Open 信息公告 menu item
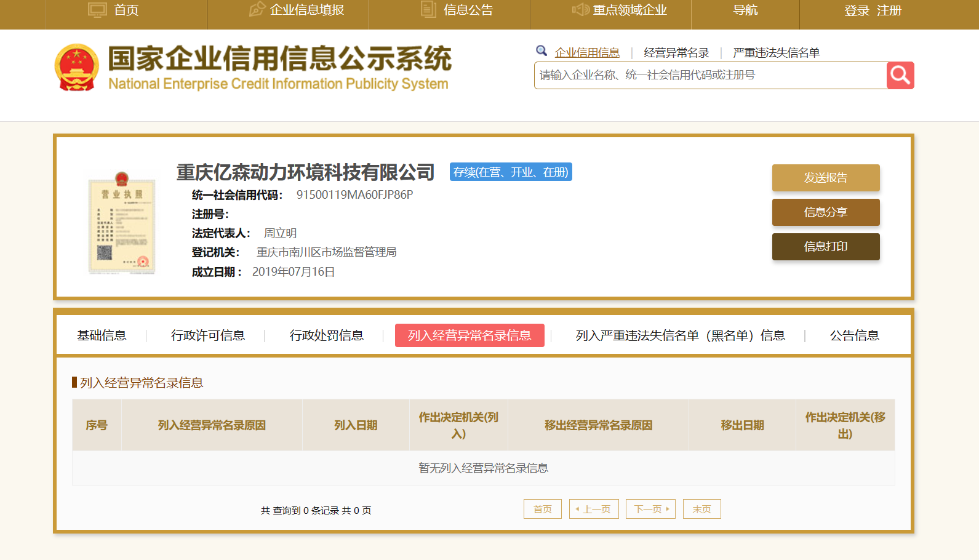Screen dimensions: 979x560 pyautogui.click(x=468, y=10)
